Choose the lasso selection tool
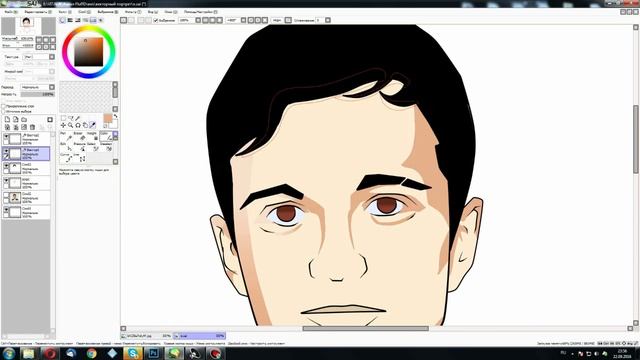The image size is (640, 360). coord(71,118)
